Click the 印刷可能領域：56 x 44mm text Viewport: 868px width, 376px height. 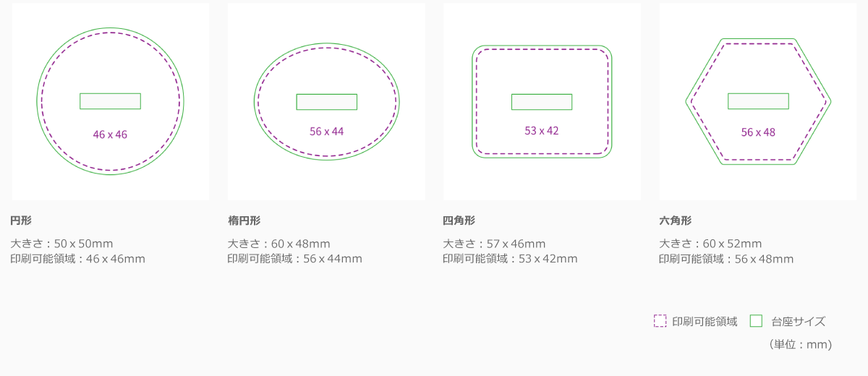[x=294, y=259]
